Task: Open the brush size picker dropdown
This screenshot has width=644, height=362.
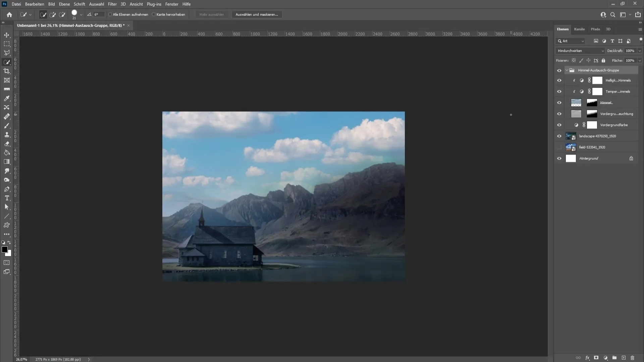Action: (81, 14)
